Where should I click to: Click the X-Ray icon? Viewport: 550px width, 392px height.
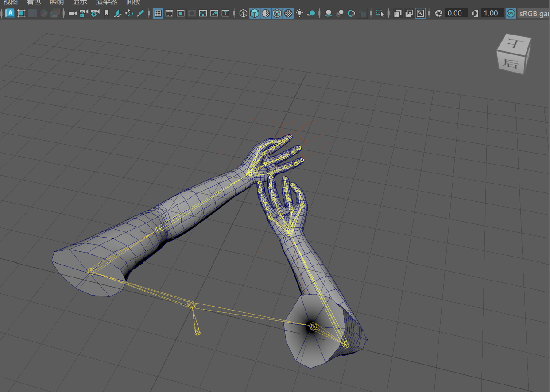(398, 13)
